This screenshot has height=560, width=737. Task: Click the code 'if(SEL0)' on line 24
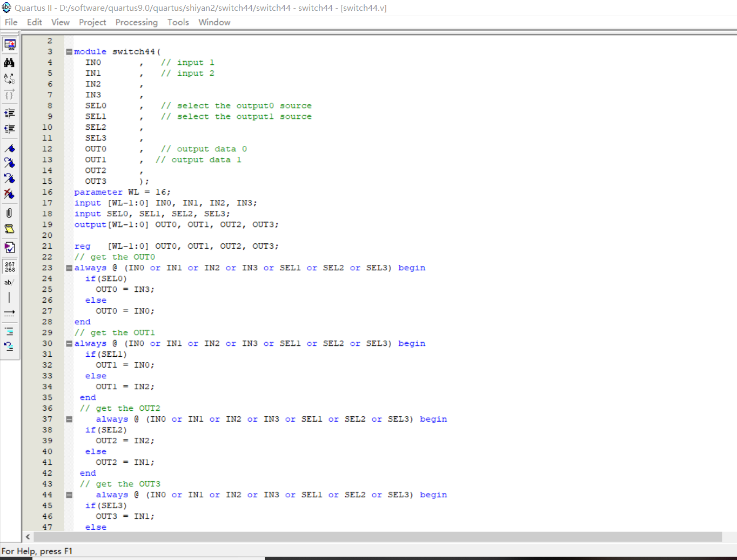[x=106, y=278]
